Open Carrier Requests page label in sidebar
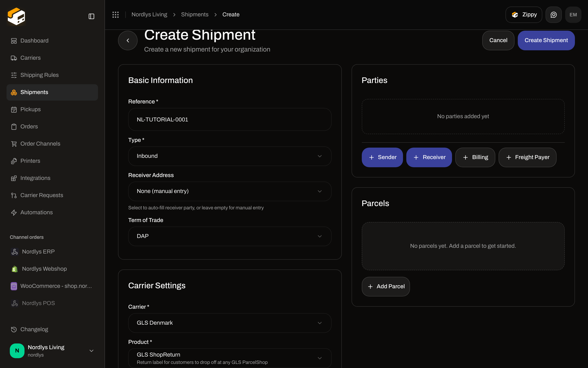Viewport: 588px width, 368px height. (42, 195)
